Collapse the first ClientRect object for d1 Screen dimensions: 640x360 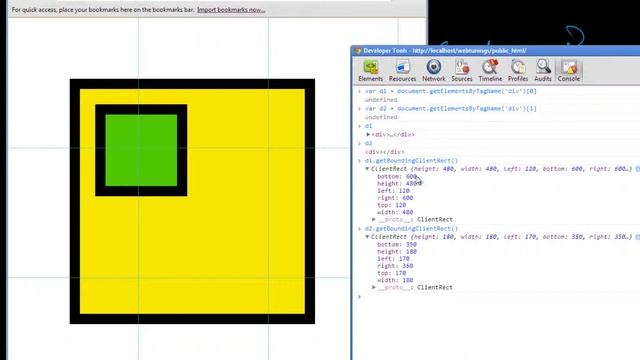pyautogui.click(x=367, y=169)
